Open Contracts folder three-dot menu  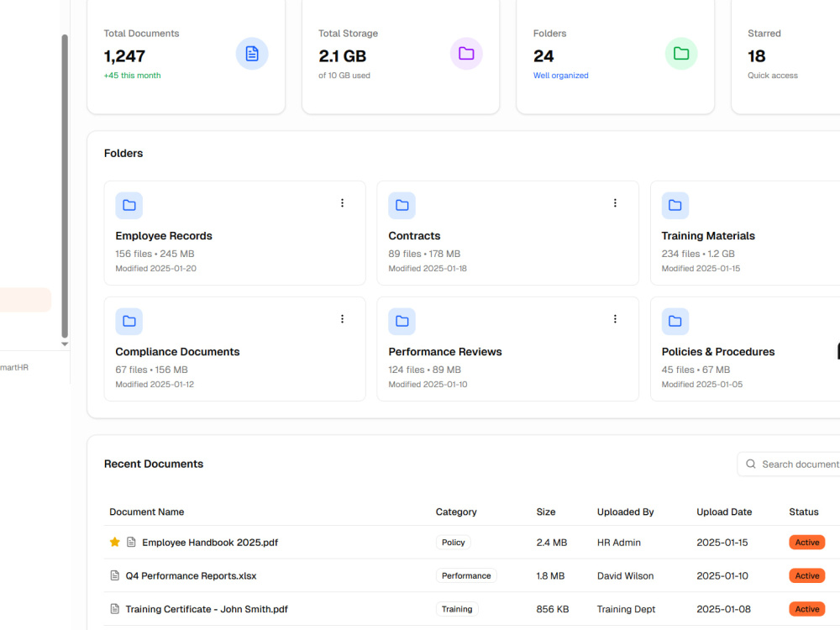[x=615, y=203]
